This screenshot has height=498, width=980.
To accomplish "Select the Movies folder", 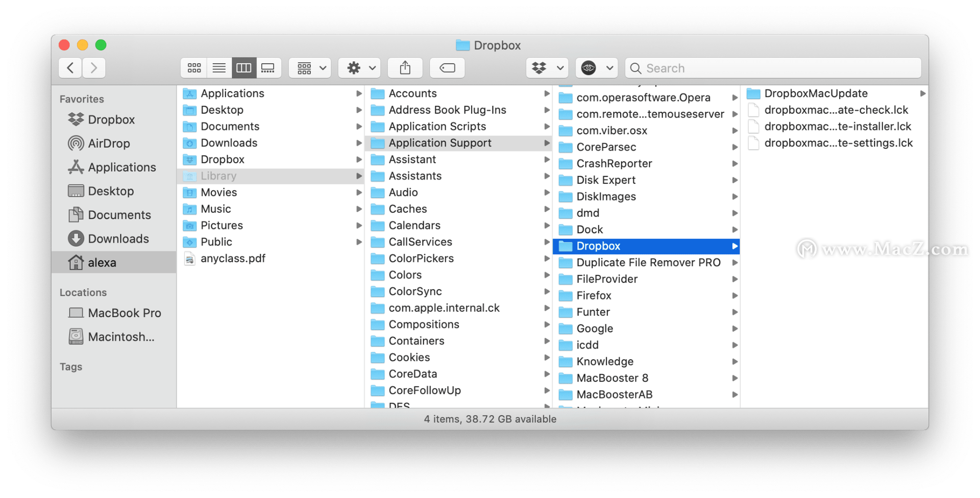I will click(271, 192).
